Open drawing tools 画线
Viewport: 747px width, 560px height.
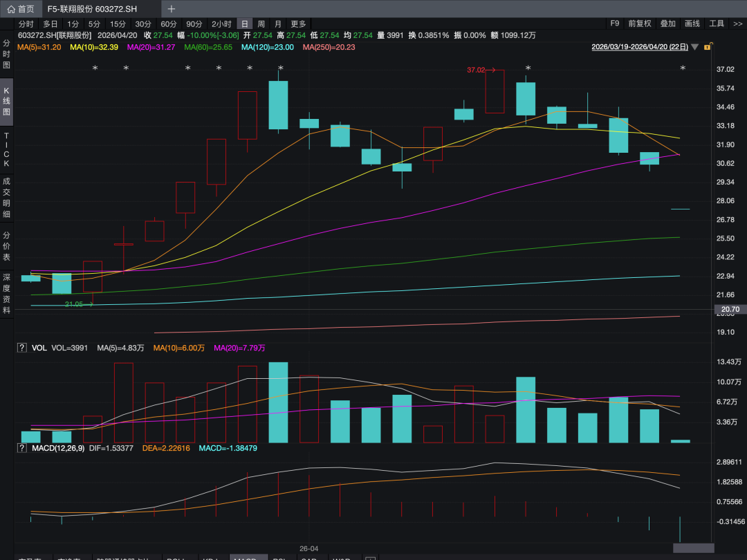tap(692, 24)
